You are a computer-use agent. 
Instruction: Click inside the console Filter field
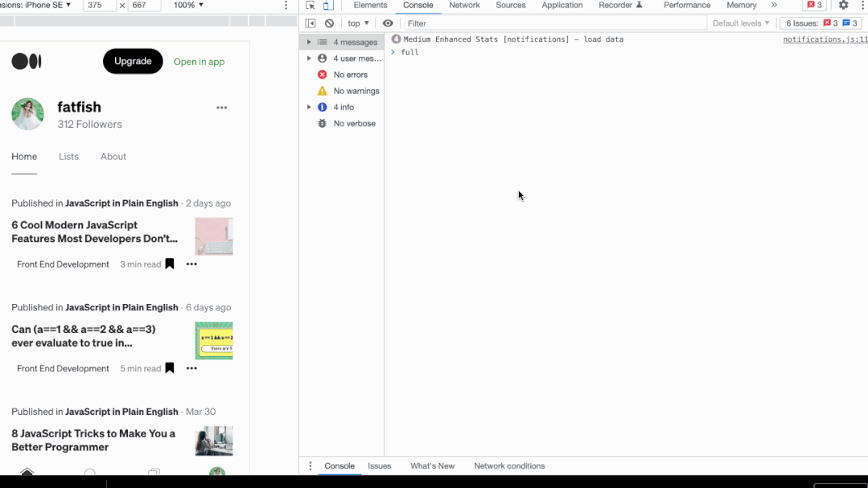(555, 23)
